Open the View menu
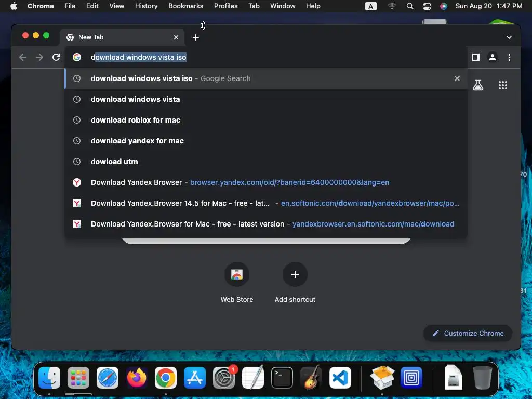This screenshot has height=399, width=532. [116, 6]
